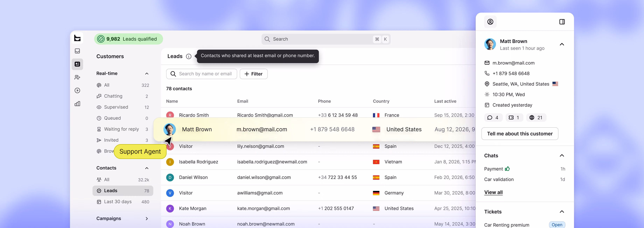Select All under Real-time with 322
The image size is (644, 228).
point(123,85)
